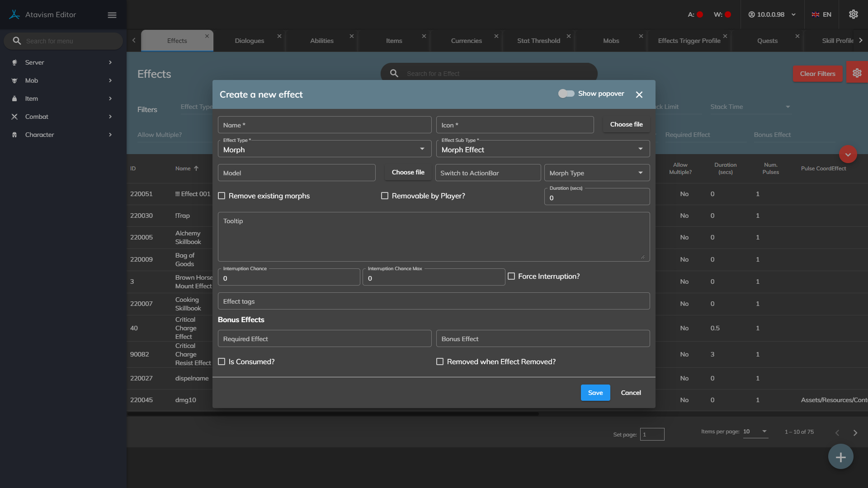Open the Effect Type dropdown showing Morph
868x488 pixels.
[324, 149]
